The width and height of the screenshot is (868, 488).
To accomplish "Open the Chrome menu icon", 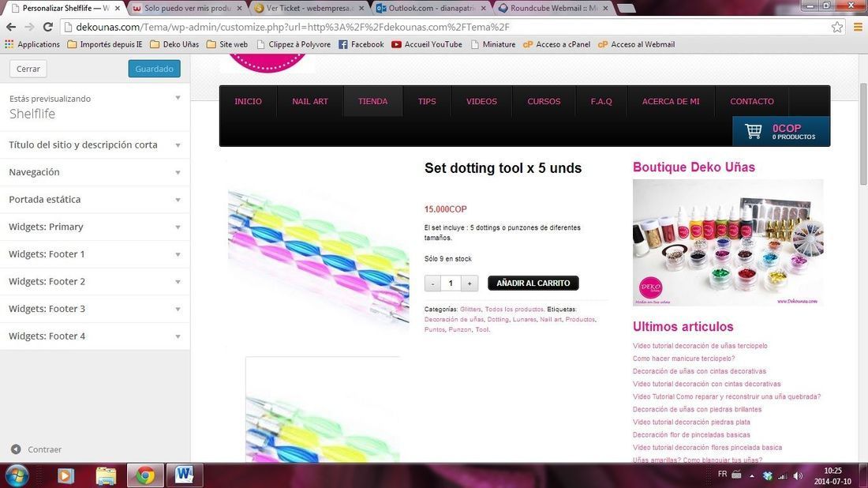I will (858, 27).
